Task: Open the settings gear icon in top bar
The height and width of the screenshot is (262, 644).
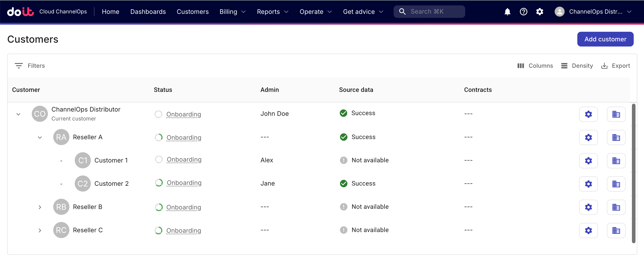Action: [540, 11]
